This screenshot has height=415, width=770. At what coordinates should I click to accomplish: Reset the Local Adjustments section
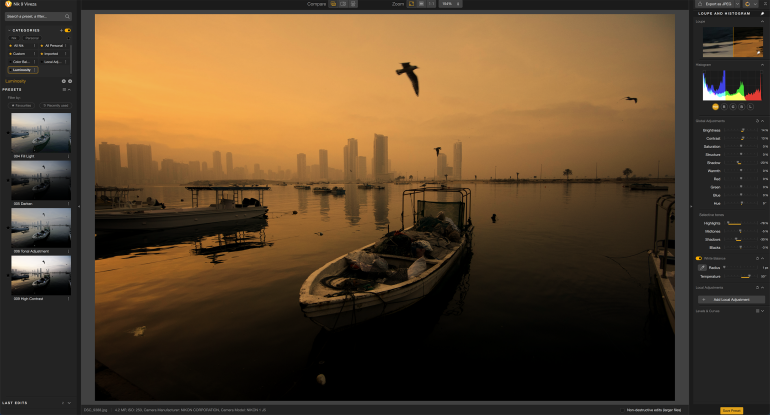click(x=757, y=288)
